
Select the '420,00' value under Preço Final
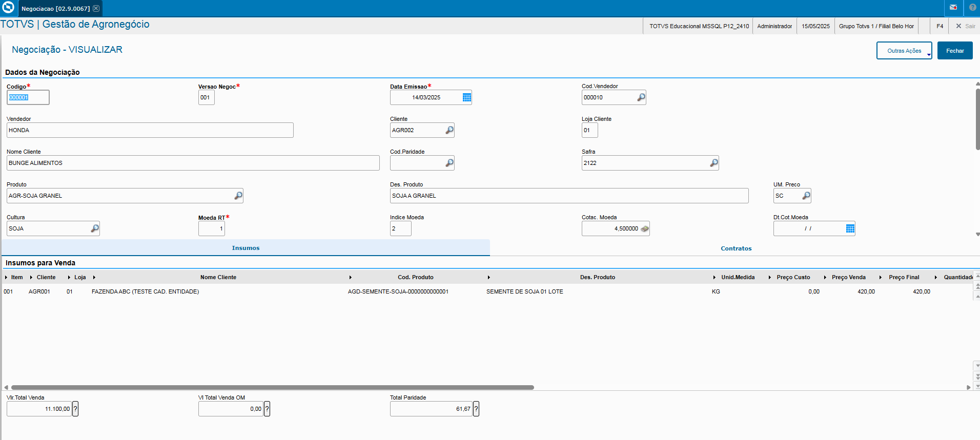click(x=922, y=291)
